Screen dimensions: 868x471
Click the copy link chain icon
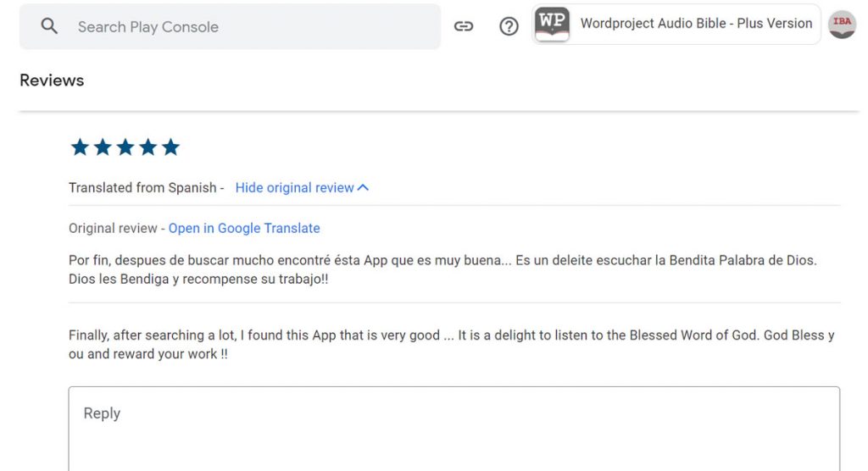[464, 26]
